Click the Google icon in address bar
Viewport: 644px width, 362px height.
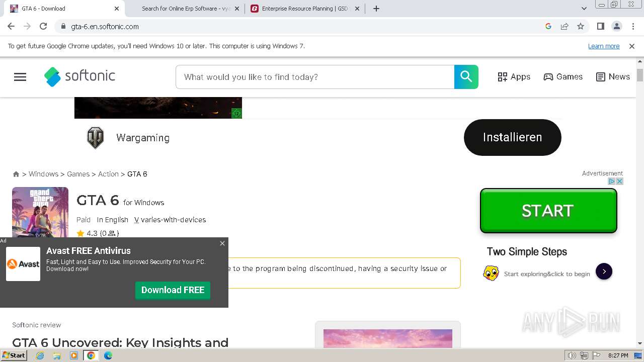click(548, 26)
